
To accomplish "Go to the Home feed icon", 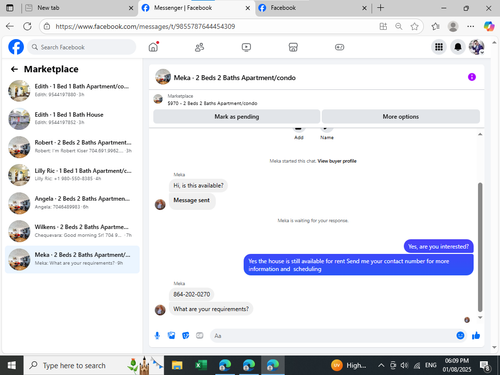I will click(153, 47).
